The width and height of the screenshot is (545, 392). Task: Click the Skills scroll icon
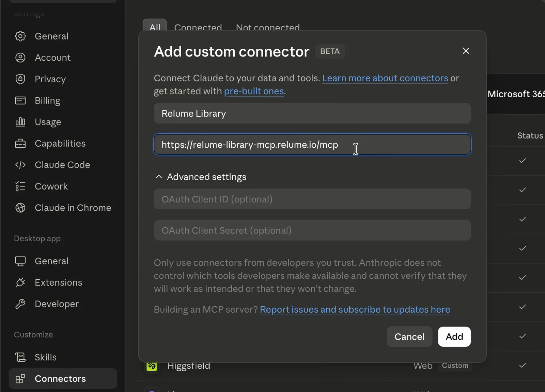pos(20,357)
